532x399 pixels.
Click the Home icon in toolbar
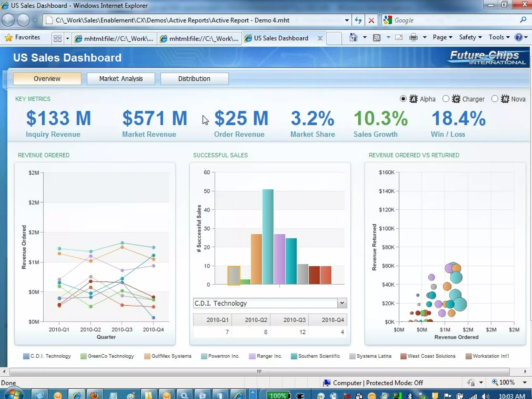click(353, 38)
